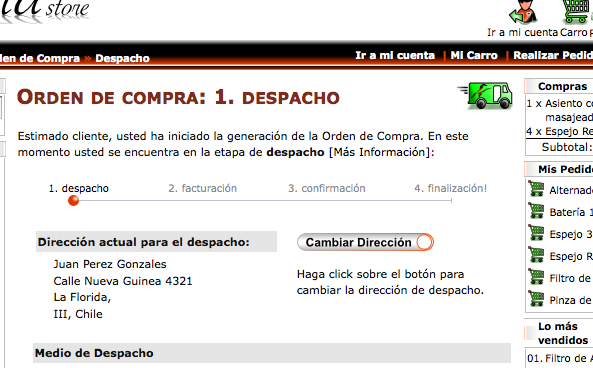Click address line 'Calle Nueva Guinea 4321'

coord(123,281)
